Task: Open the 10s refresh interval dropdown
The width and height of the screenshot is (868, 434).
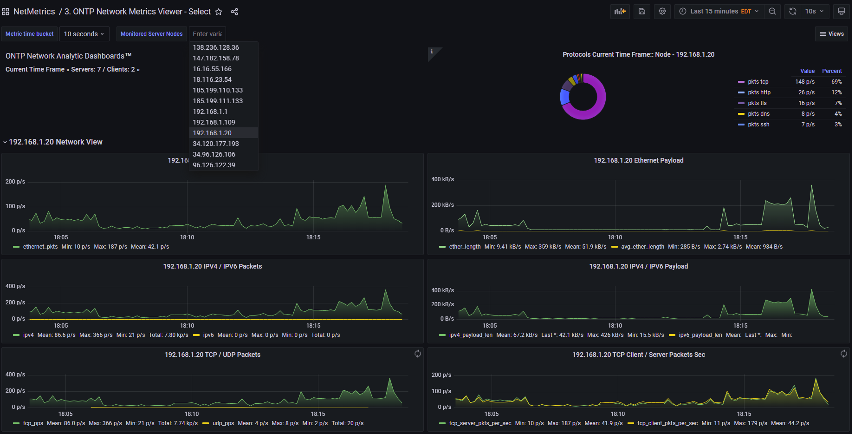Action: (814, 11)
